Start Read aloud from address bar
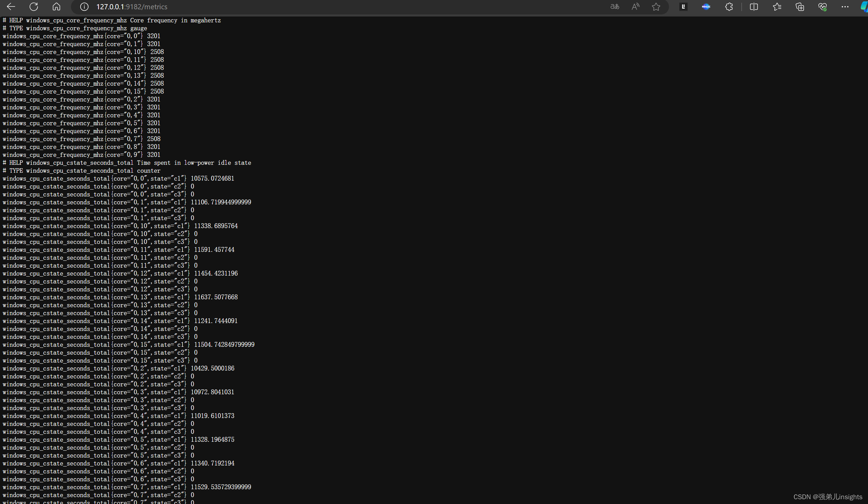Image resolution: width=868 pixels, height=504 pixels. [x=636, y=7]
